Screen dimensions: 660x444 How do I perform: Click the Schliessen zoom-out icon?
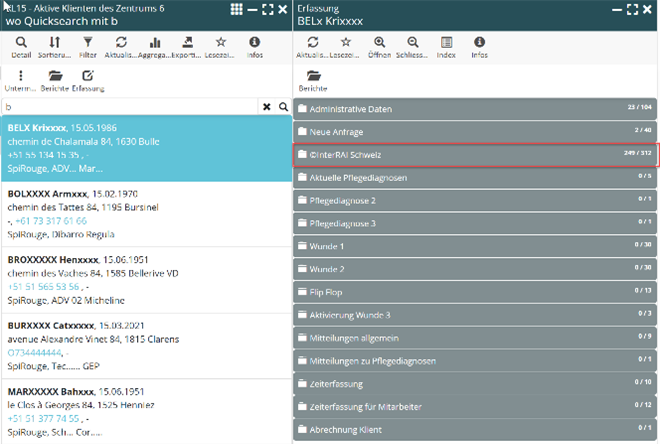pyautogui.click(x=412, y=43)
